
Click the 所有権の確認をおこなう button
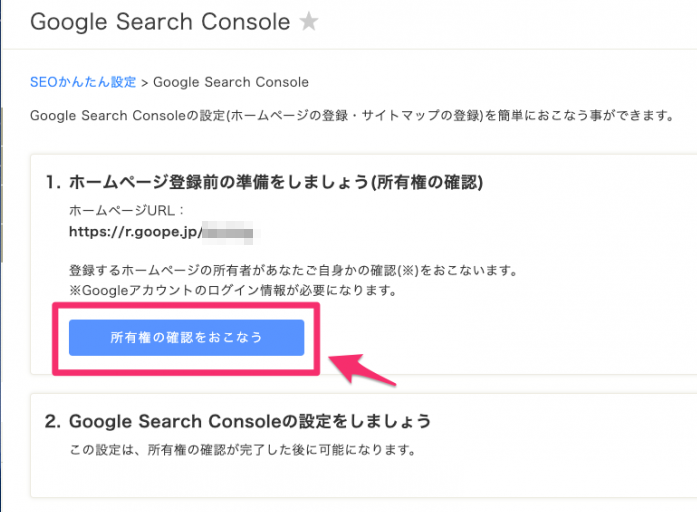pyautogui.click(x=186, y=337)
